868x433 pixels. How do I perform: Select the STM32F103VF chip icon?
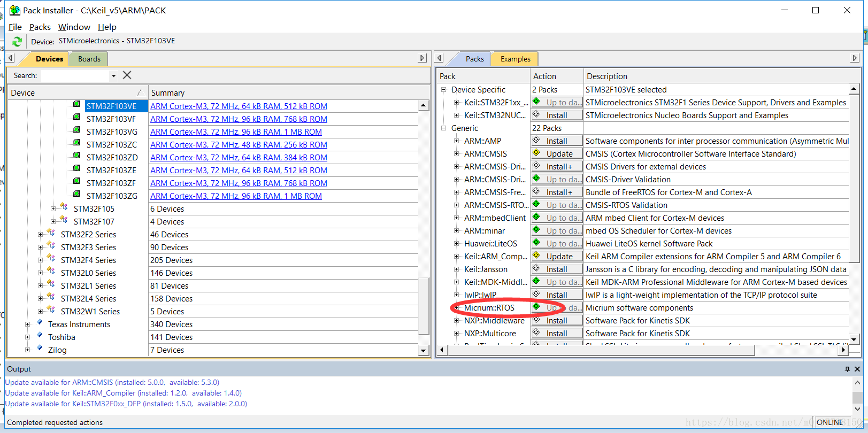click(x=76, y=117)
